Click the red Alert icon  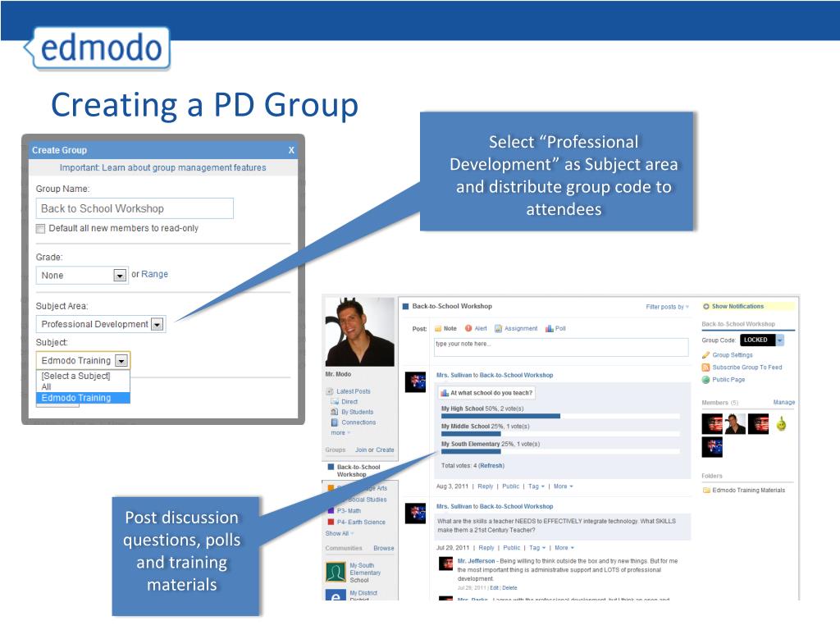(x=468, y=328)
